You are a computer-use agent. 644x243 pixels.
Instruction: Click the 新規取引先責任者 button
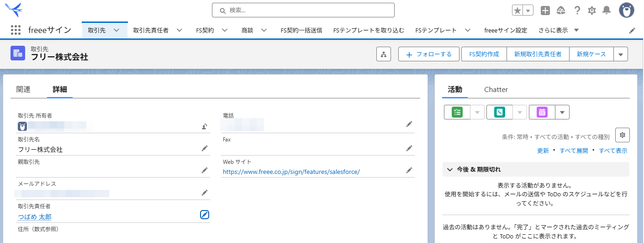538,54
